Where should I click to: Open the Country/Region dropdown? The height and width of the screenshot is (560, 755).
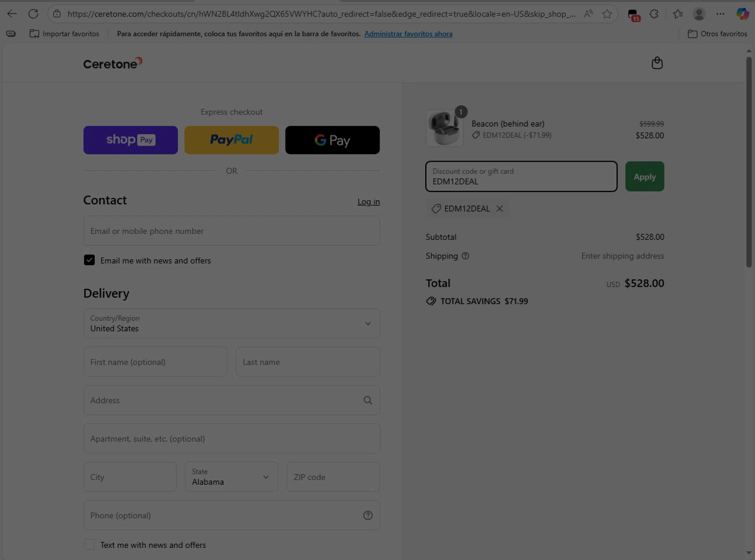pyautogui.click(x=232, y=324)
